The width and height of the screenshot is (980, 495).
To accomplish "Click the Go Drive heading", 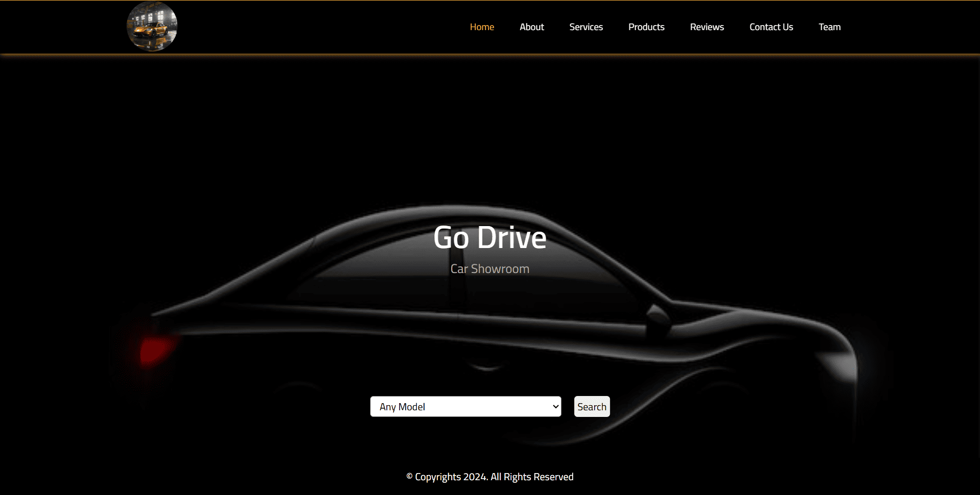I will 489,237.
